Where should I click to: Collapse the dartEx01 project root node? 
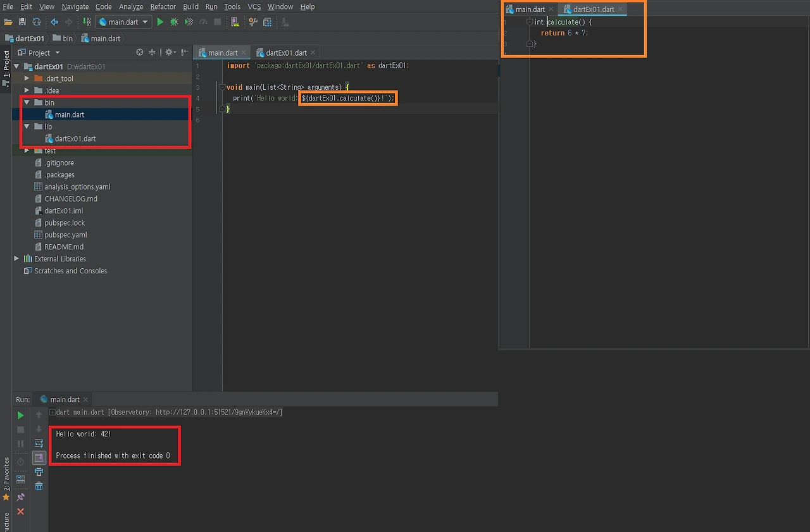[x=16, y=66]
